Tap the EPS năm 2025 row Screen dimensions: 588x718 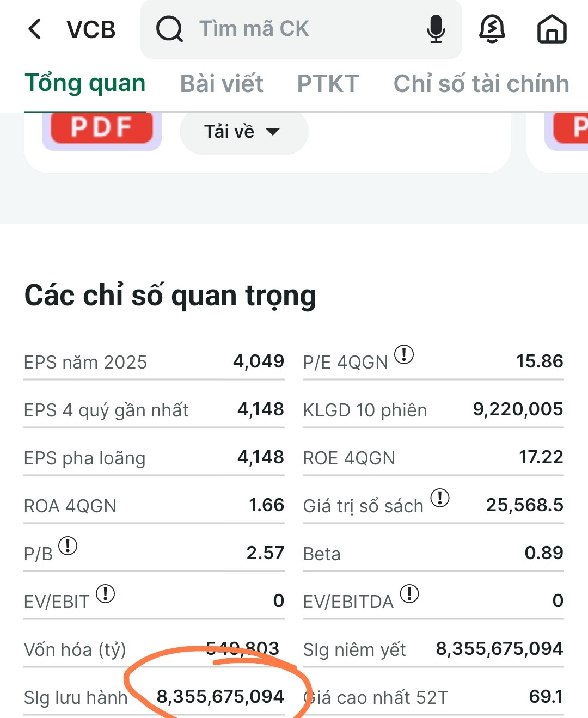point(154,362)
